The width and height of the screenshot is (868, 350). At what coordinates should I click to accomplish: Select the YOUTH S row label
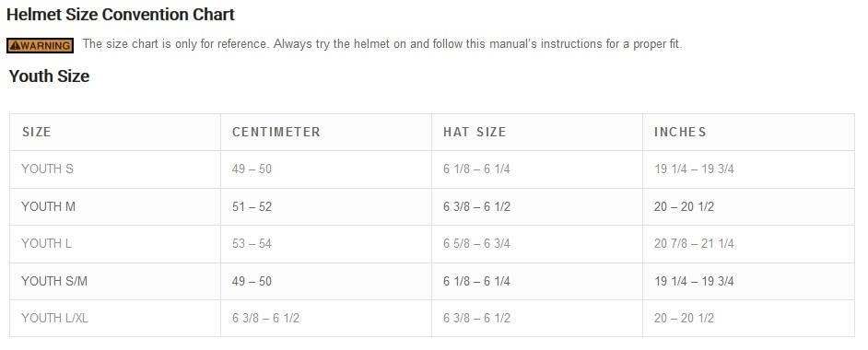47,169
